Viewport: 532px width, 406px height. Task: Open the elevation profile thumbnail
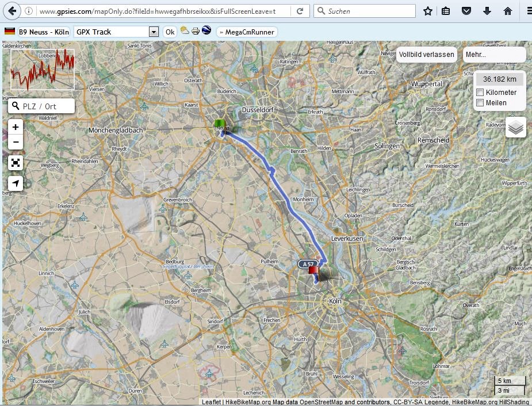43,68
